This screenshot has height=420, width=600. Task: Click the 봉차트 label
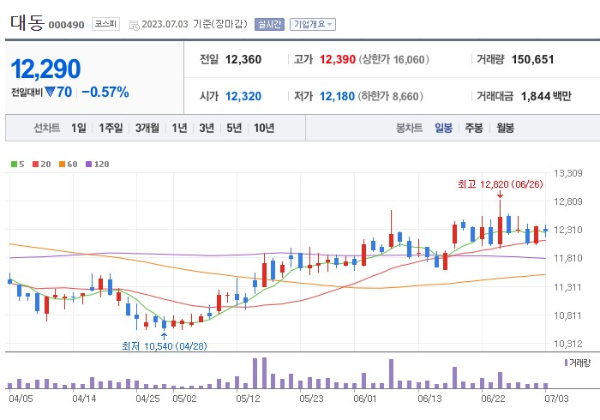pyautogui.click(x=409, y=128)
